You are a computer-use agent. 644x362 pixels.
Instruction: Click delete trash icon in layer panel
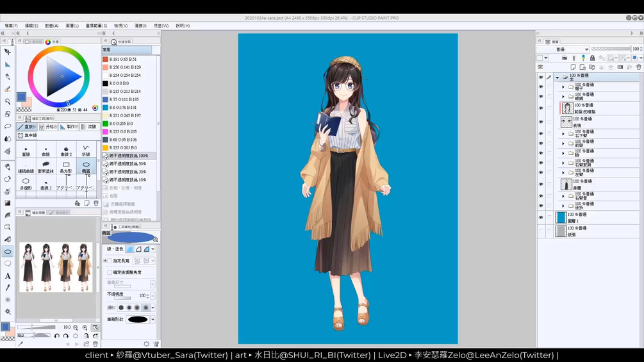(639, 67)
